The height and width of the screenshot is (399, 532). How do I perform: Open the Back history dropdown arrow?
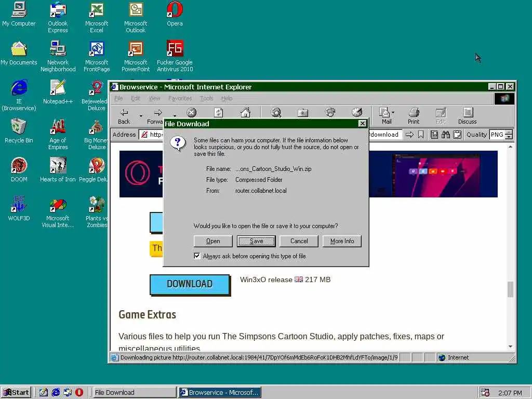coord(141,116)
